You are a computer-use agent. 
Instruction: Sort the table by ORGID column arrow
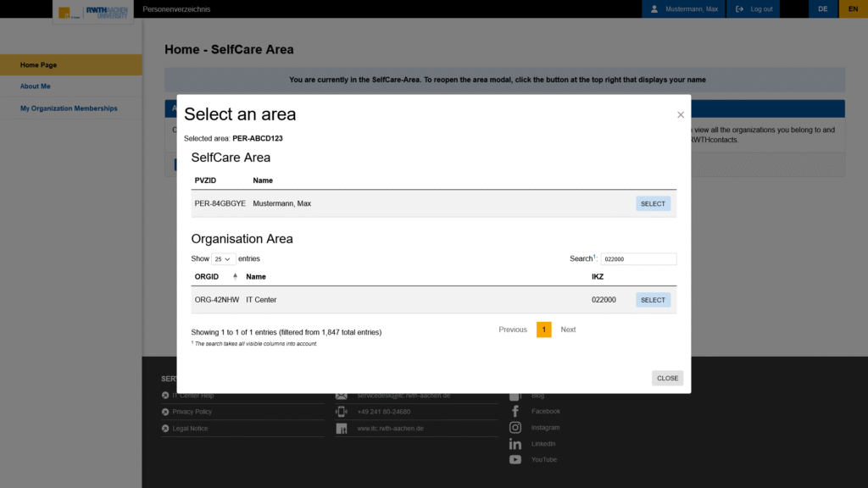pos(235,276)
